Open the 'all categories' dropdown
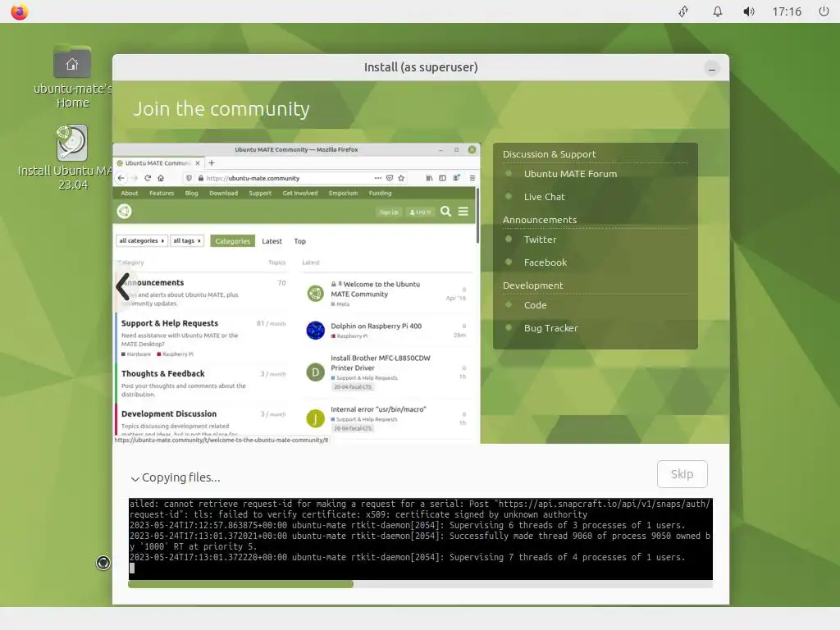The width and height of the screenshot is (840, 630). coord(141,241)
